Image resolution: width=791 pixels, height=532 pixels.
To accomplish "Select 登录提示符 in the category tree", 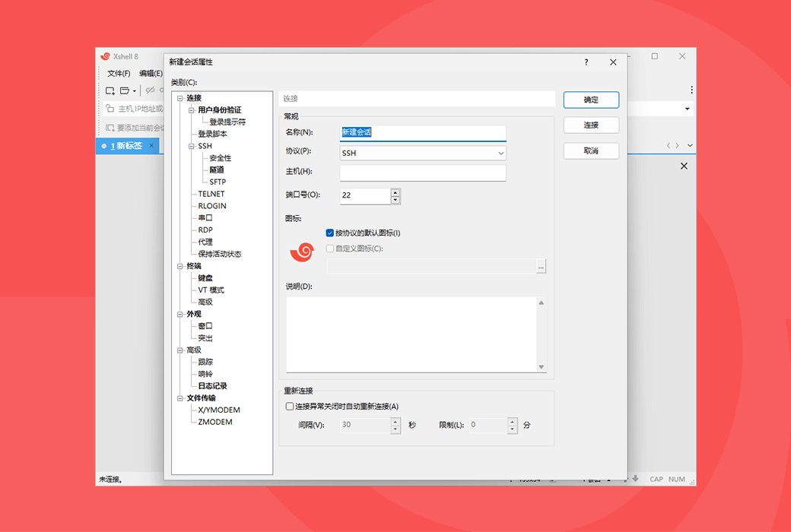I will point(227,122).
